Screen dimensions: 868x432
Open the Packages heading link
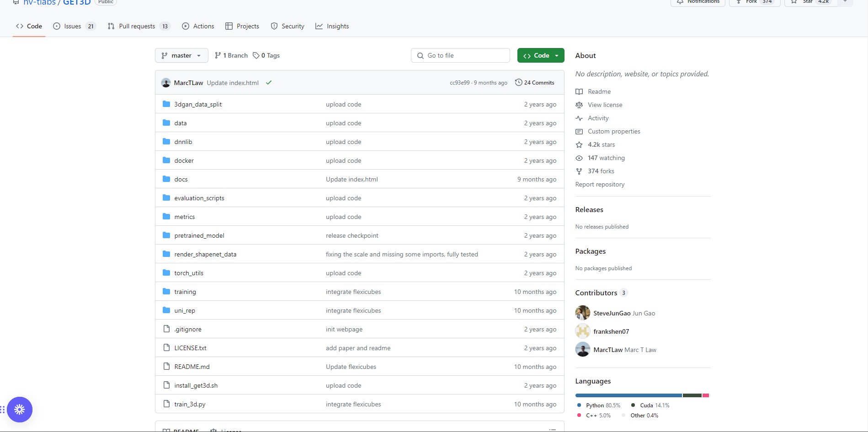coord(591,251)
